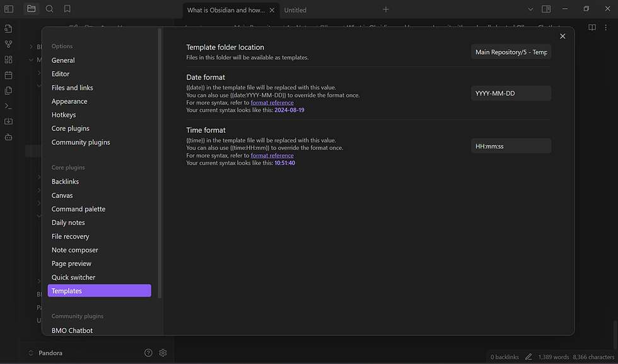
Task: Open the Pandora vault switcher
Action: [45, 353]
